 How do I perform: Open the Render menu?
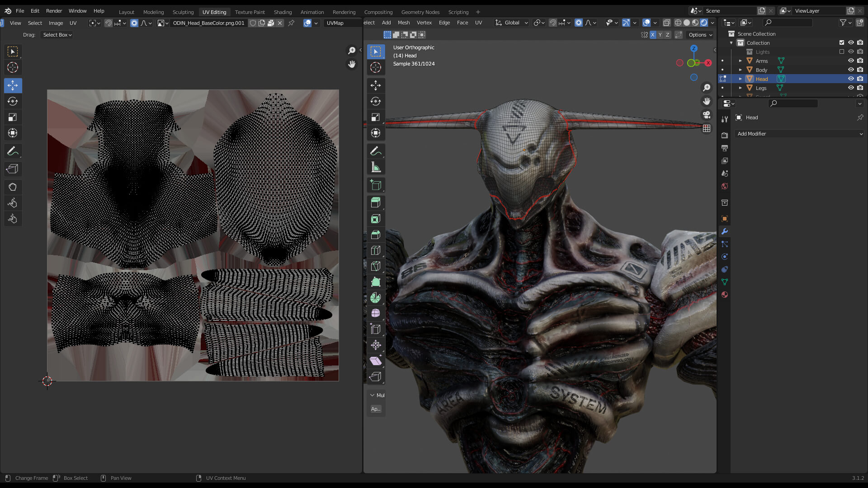tap(54, 11)
